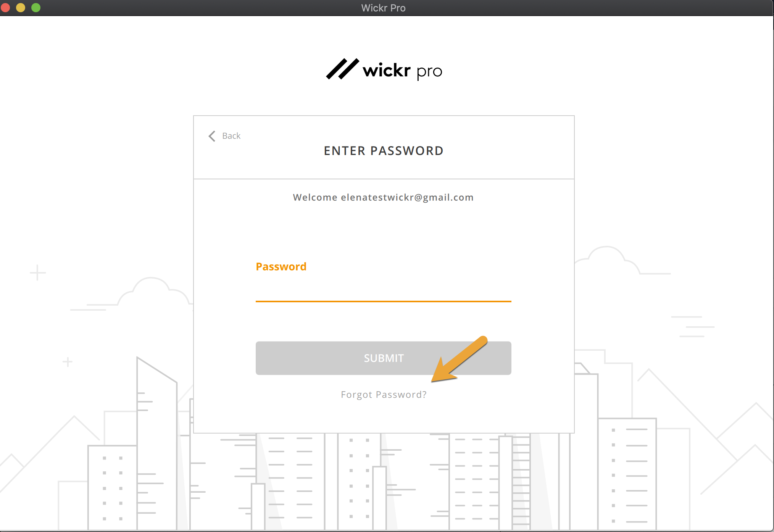Click the Wickr Pro window title
The width and height of the screenshot is (774, 532).
(x=383, y=8)
